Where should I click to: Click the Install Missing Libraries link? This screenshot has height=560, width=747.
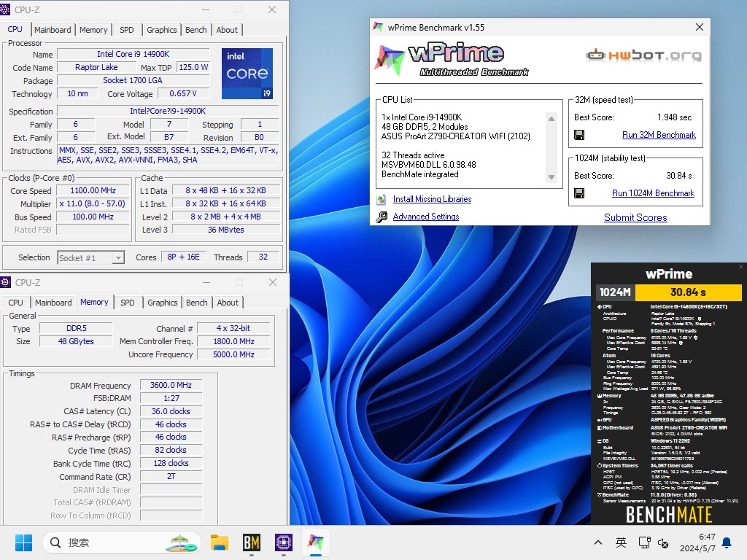[432, 199]
